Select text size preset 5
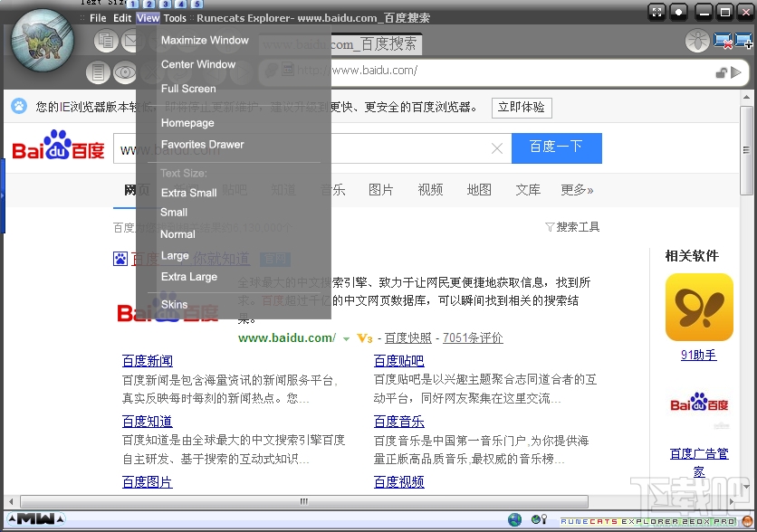The height and width of the screenshot is (532, 757). click(197, 4)
